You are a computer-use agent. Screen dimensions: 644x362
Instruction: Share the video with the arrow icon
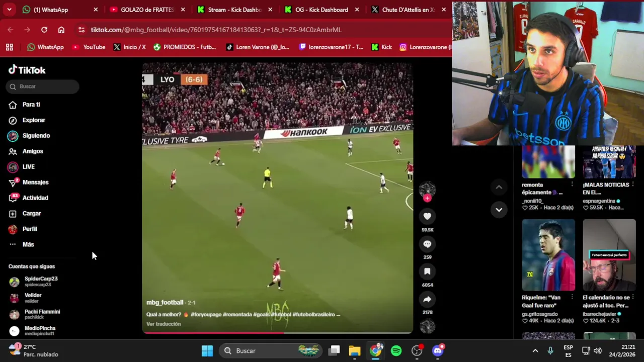[427, 299]
